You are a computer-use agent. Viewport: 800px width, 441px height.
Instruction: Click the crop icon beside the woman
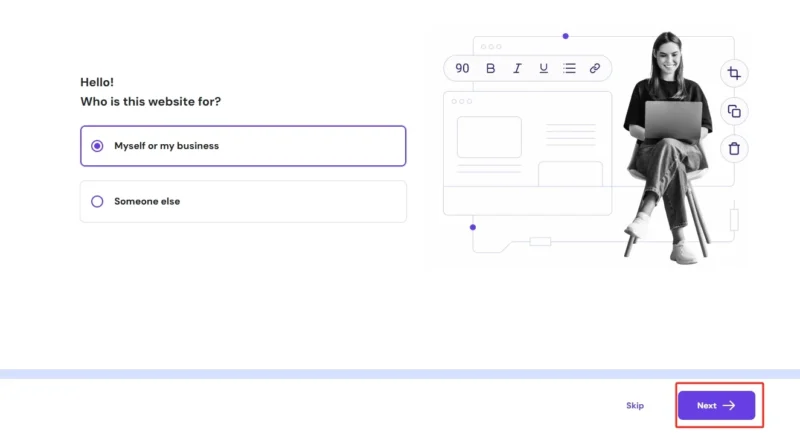tap(734, 73)
